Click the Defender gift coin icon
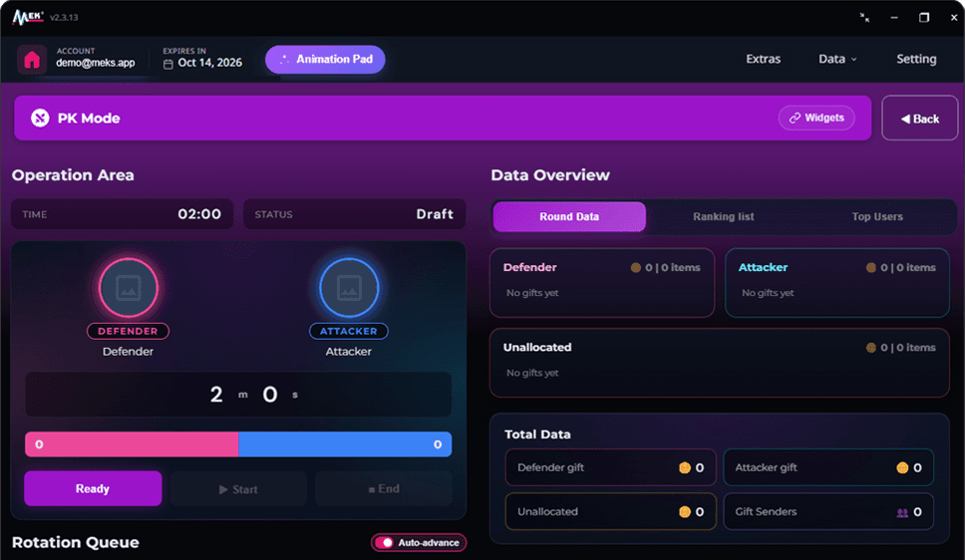The width and height of the screenshot is (965, 560). (684, 467)
